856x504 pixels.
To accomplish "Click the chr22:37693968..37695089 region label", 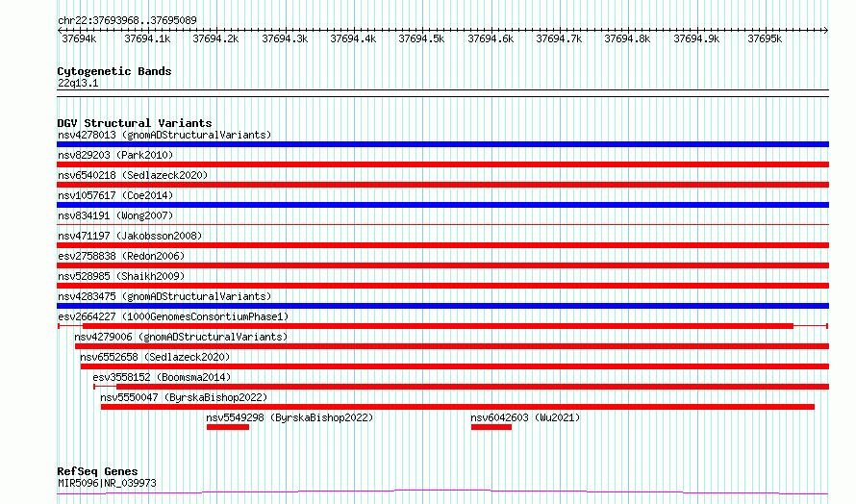I will point(127,21).
